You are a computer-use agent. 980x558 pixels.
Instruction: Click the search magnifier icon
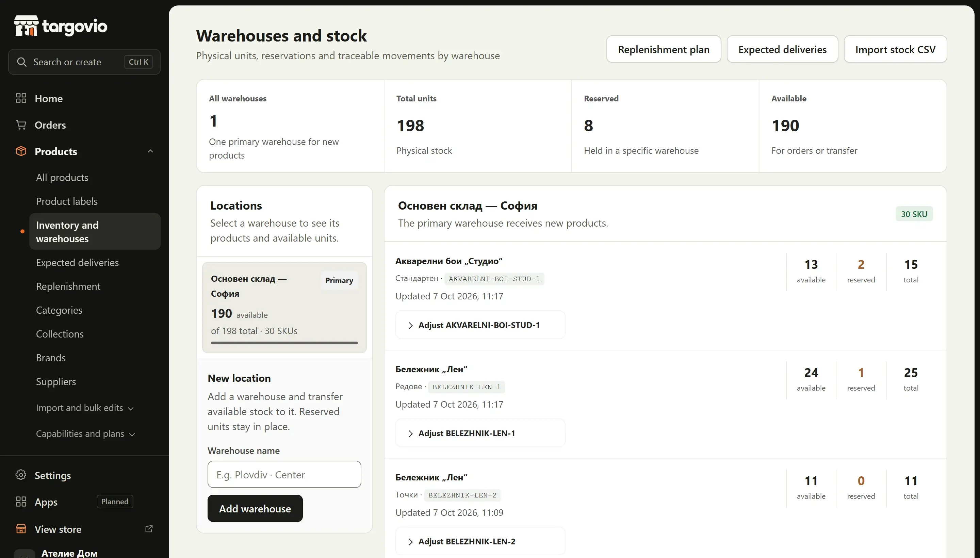22,62
